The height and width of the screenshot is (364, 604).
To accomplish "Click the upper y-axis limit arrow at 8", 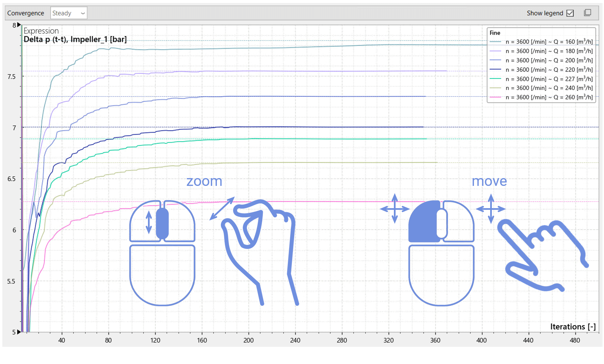I will [19, 25].
